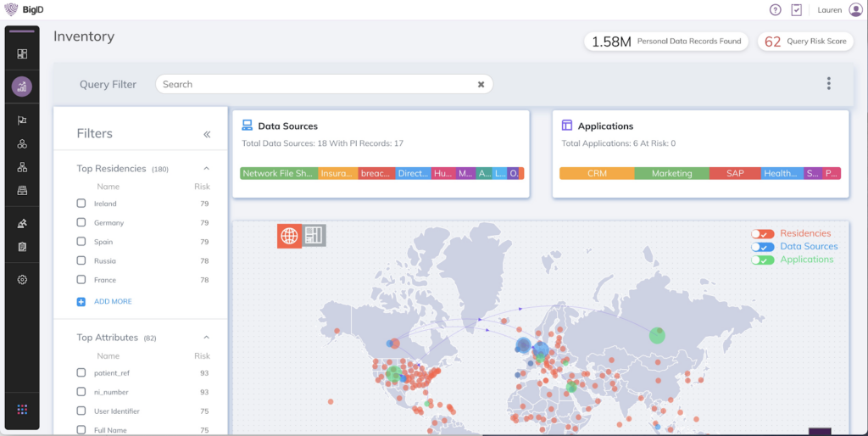This screenshot has width=868, height=436.
Task: Select the patient_ref attribute checkbox
Action: tap(81, 372)
